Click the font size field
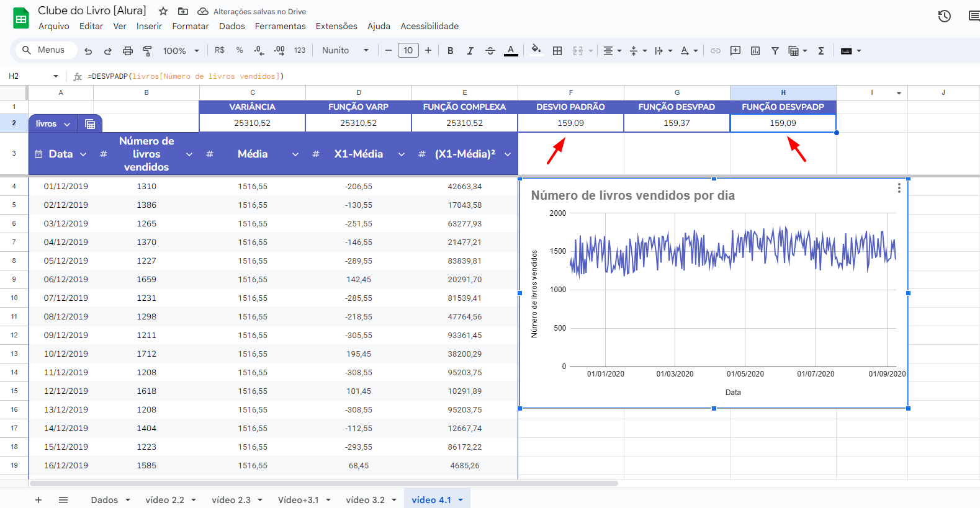The height and width of the screenshot is (508, 980). click(x=408, y=50)
